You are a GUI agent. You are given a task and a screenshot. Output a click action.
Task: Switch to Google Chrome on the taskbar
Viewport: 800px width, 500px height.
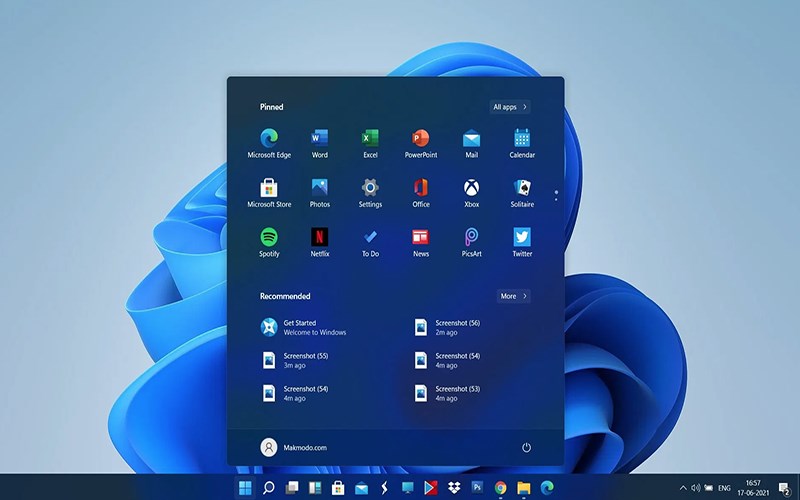[501, 488]
